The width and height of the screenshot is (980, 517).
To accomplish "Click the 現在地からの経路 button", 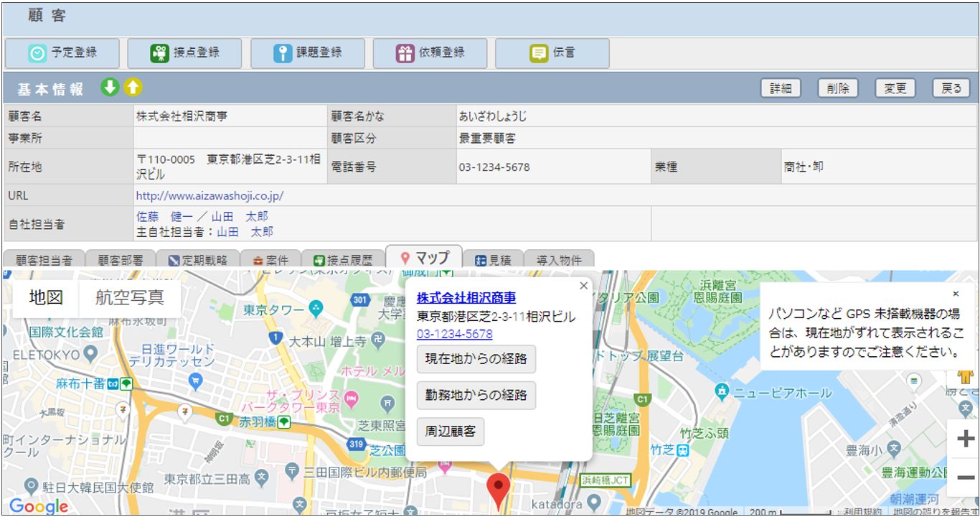I will (x=476, y=359).
